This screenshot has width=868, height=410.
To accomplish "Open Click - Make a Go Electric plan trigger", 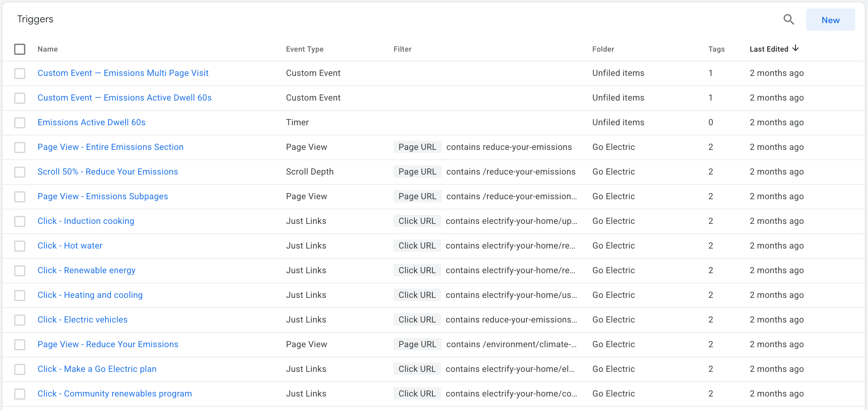I will pos(97,369).
